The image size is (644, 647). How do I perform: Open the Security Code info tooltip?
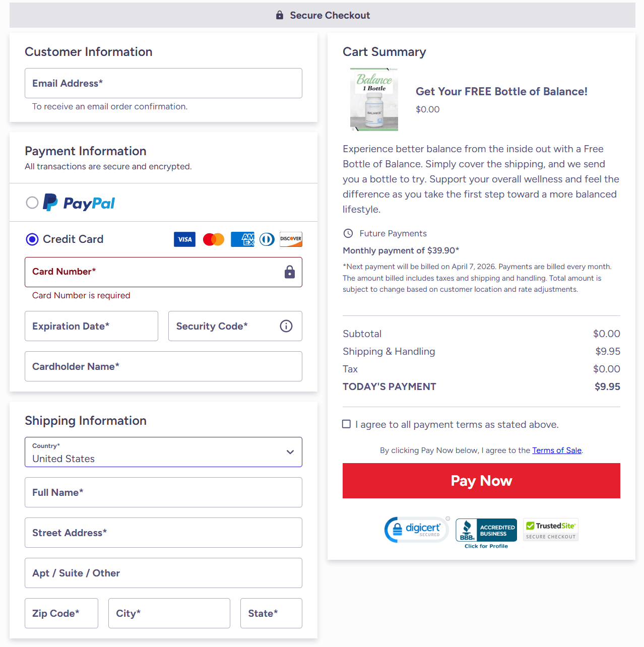point(286,326)
